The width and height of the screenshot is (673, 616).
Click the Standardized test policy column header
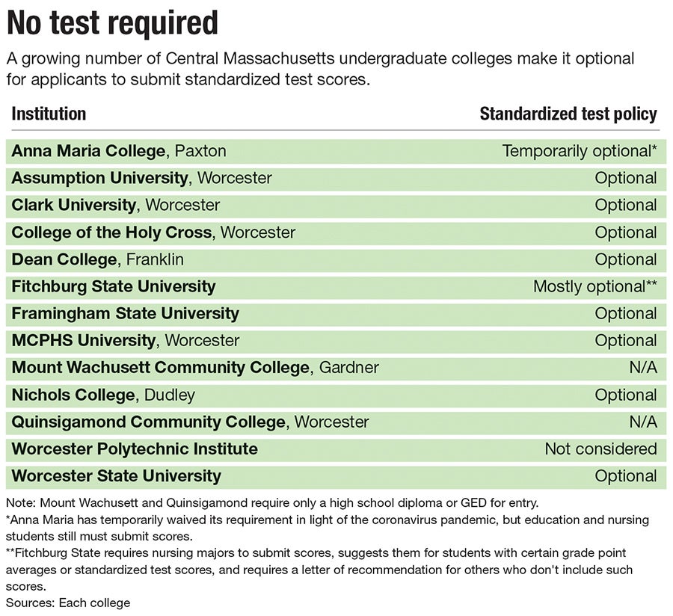click(568, 114)
